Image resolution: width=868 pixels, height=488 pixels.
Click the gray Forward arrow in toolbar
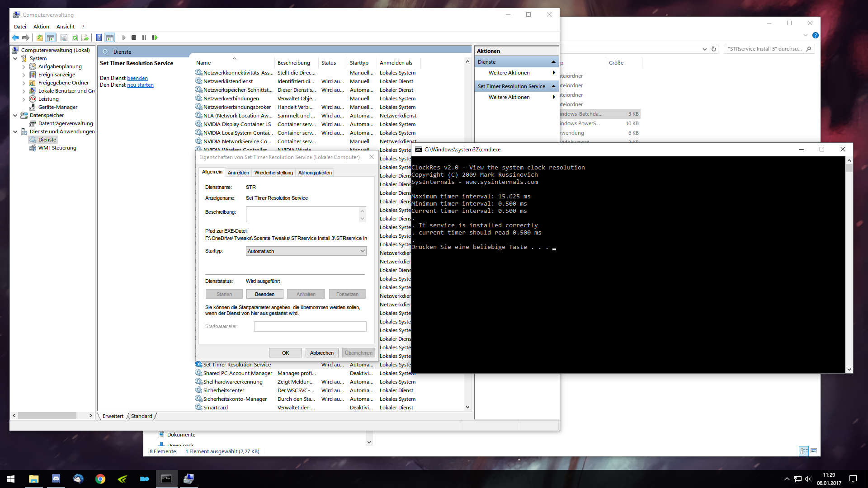pyautogui.click(x=26, y=38)
